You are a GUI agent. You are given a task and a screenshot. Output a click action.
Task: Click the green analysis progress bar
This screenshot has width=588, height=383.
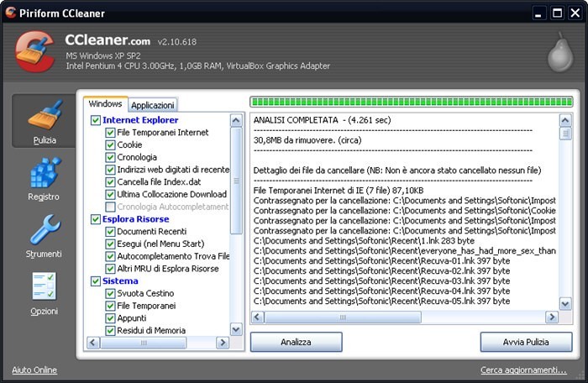(x=412, y=102)
